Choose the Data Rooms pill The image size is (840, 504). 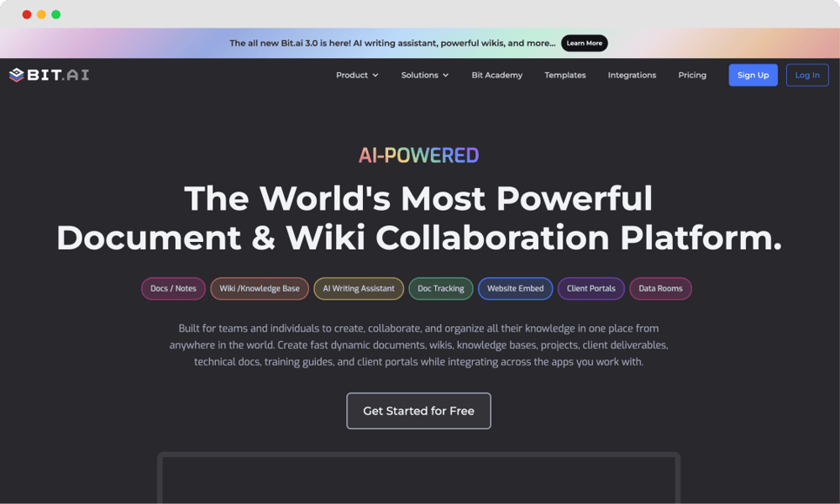pos(660,288)
